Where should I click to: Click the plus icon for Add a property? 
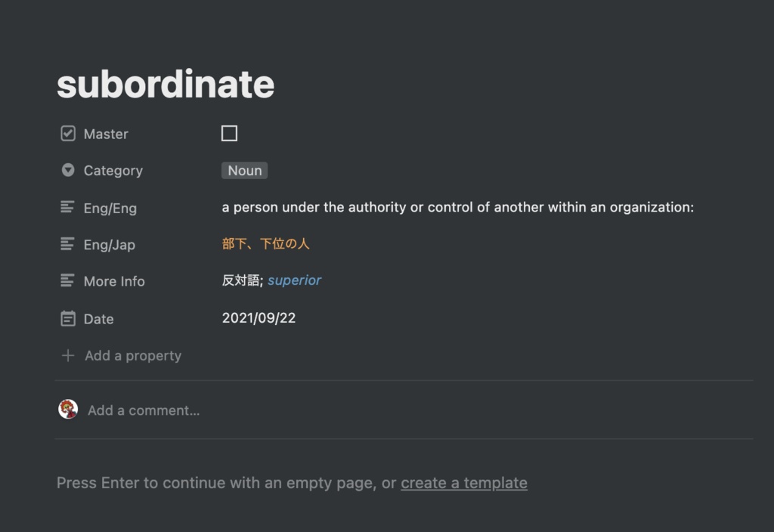coord(68,355)
